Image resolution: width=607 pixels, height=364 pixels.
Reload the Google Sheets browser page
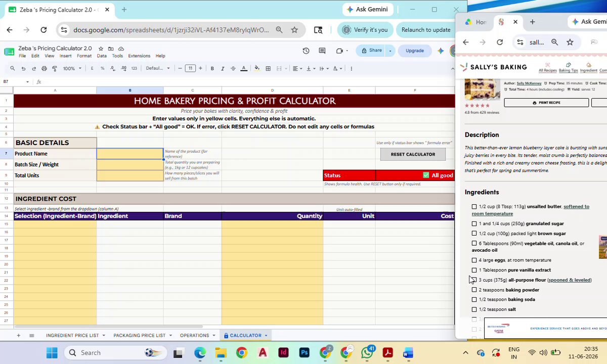tap(44, 30)
